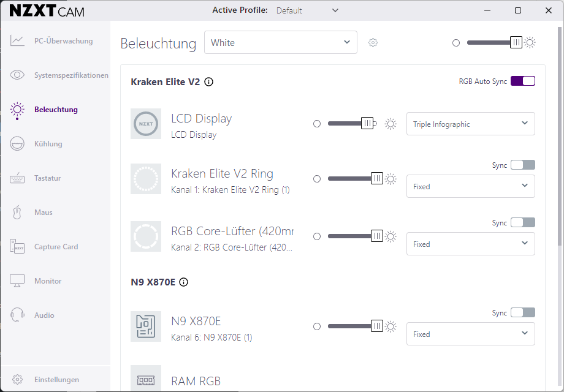This screenshot has height=392, width=564.
Task: Click the lighting profile gear settings icon
Action: click(x=373, y=43)
